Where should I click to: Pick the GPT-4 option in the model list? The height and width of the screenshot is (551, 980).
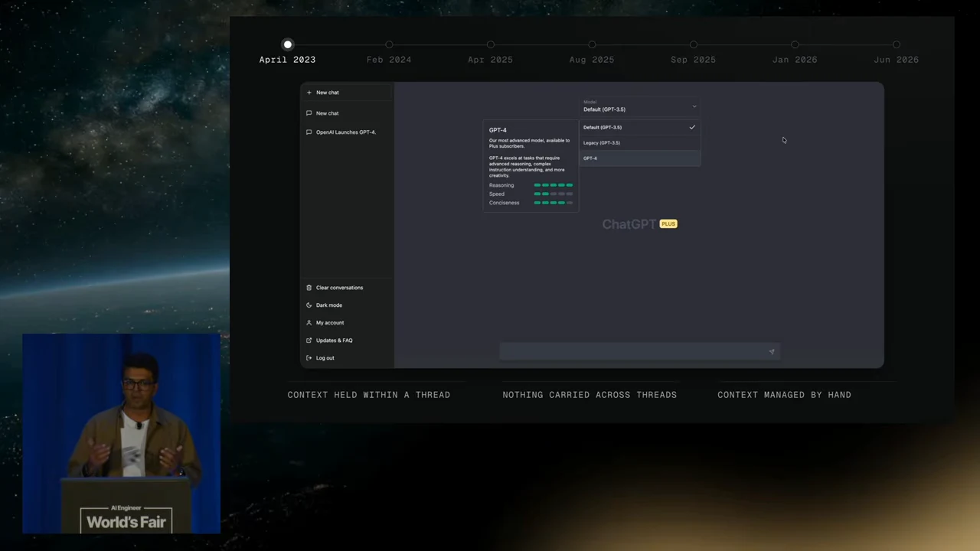pos(640,158)
